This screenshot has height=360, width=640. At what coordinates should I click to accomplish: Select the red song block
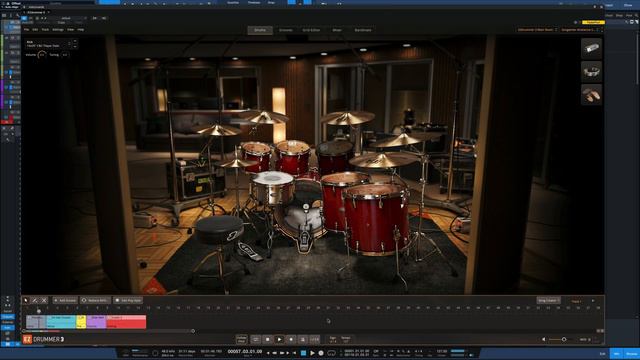(x=126, y=322)
